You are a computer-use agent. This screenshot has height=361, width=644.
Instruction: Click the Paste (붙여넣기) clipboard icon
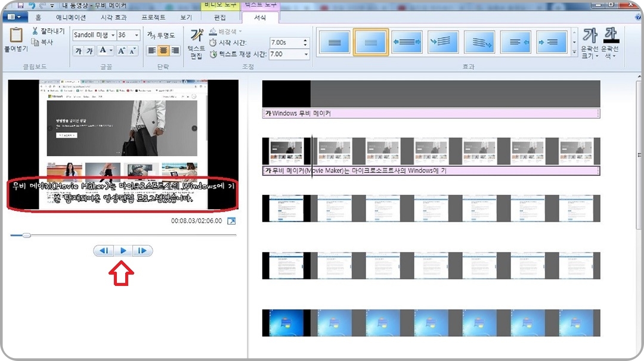tap(16, 35)
